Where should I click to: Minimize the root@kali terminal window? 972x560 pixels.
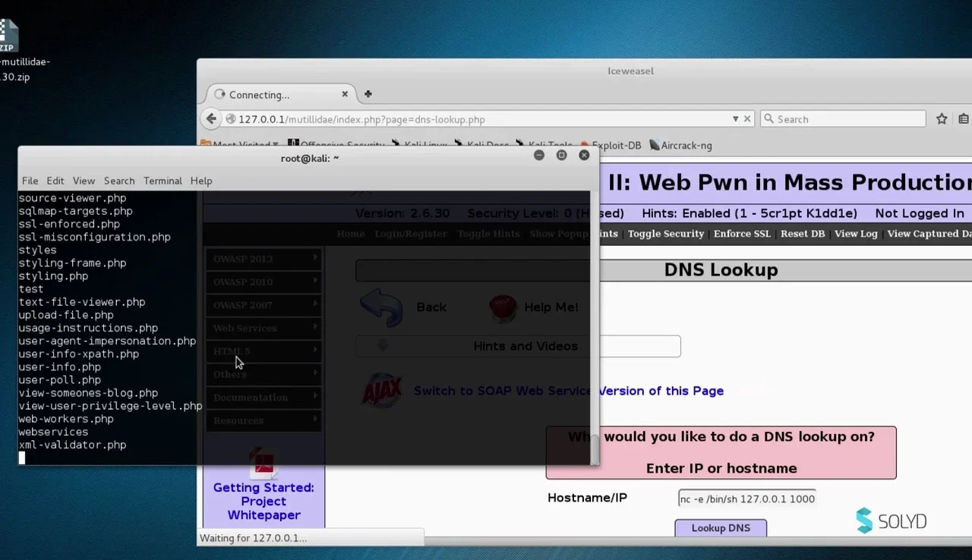coord(539,155)
